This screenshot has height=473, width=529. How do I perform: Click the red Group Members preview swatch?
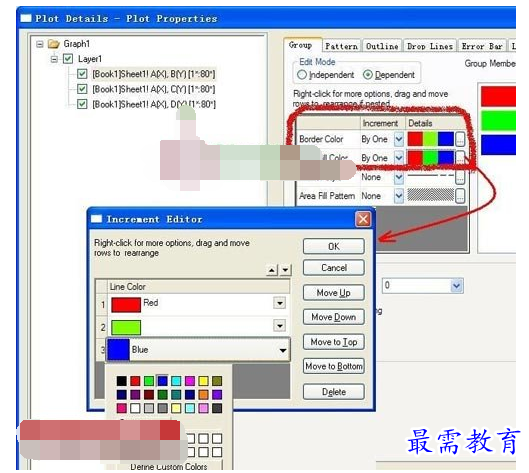point(498,96)
